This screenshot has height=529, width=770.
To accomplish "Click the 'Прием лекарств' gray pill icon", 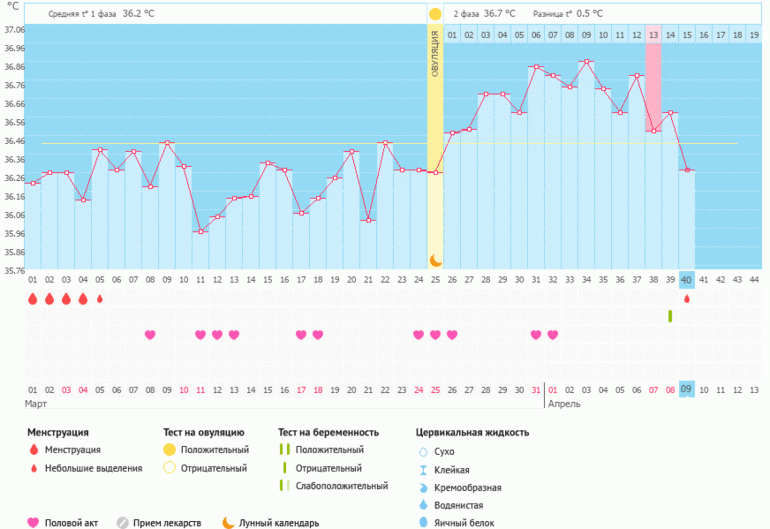I will coord(122,522).
